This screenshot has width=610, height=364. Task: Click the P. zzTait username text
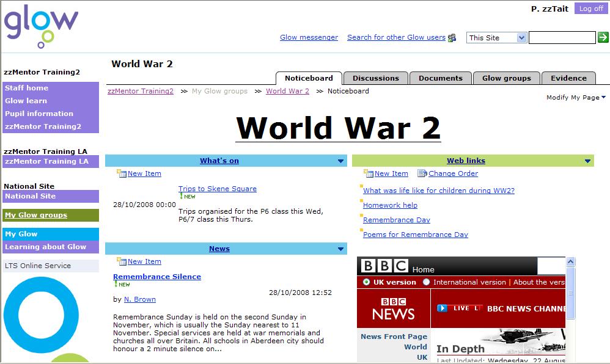tap(549, 9)
